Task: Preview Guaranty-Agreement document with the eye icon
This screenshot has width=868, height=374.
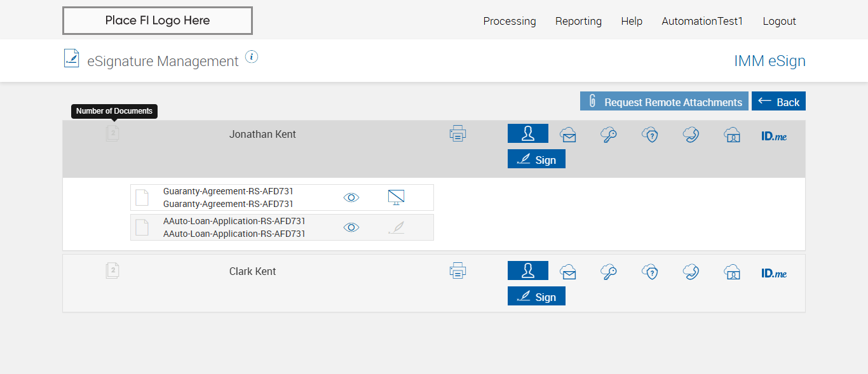Action: point(351,197)
